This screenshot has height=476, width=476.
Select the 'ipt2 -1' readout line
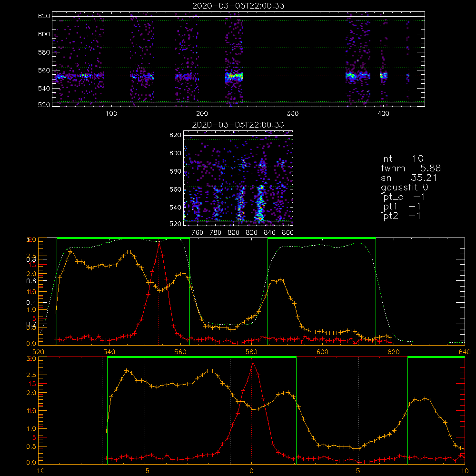(401, 216)
